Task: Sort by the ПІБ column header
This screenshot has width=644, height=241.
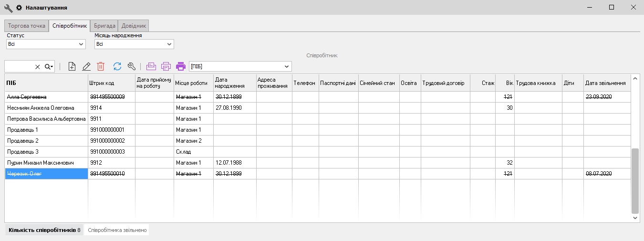Action: (x=46, y=83)
